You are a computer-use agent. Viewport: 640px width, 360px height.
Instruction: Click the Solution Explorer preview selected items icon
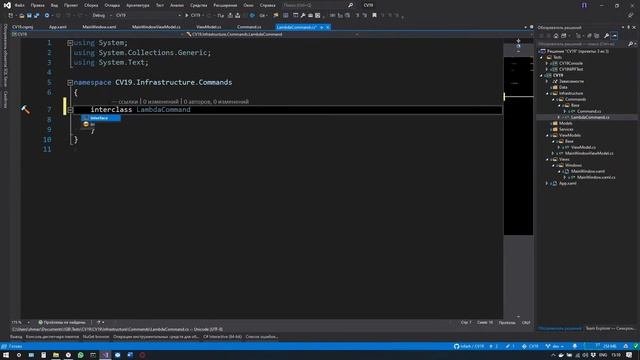coord(614,36)
